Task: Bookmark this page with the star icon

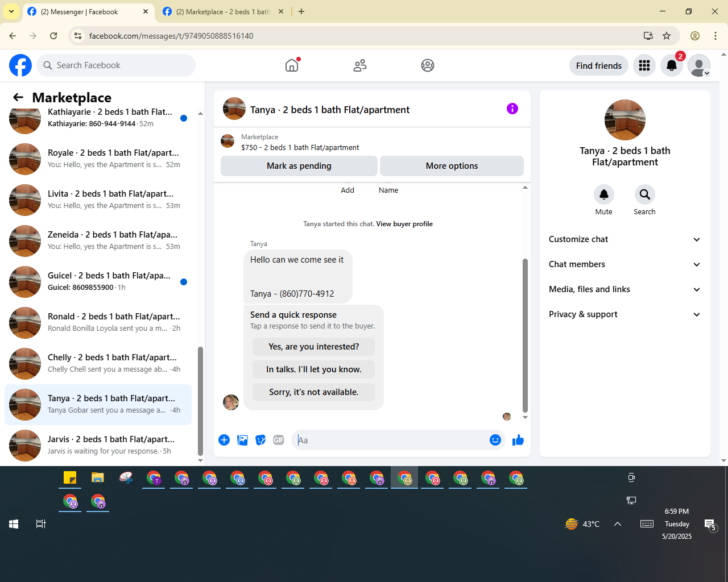Action: tap(667, 36)
